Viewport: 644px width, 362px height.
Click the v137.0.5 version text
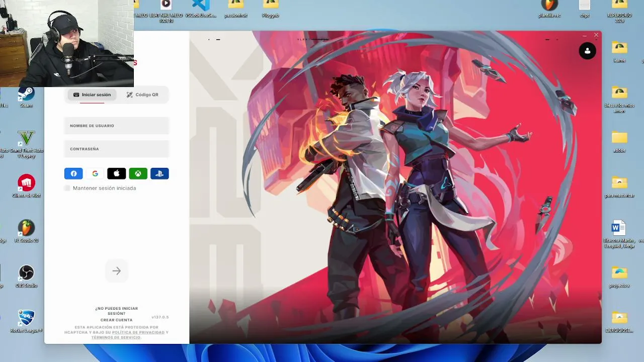pos(160,317)
